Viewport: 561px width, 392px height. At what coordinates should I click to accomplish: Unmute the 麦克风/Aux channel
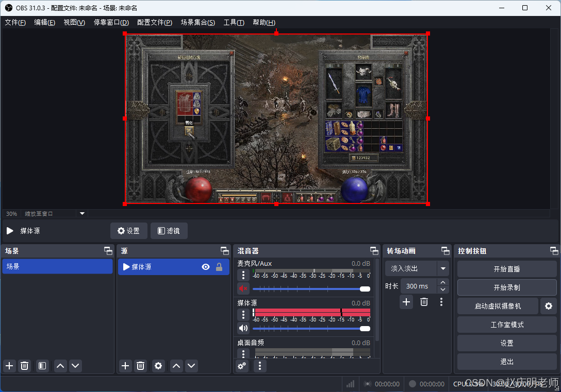243,289
